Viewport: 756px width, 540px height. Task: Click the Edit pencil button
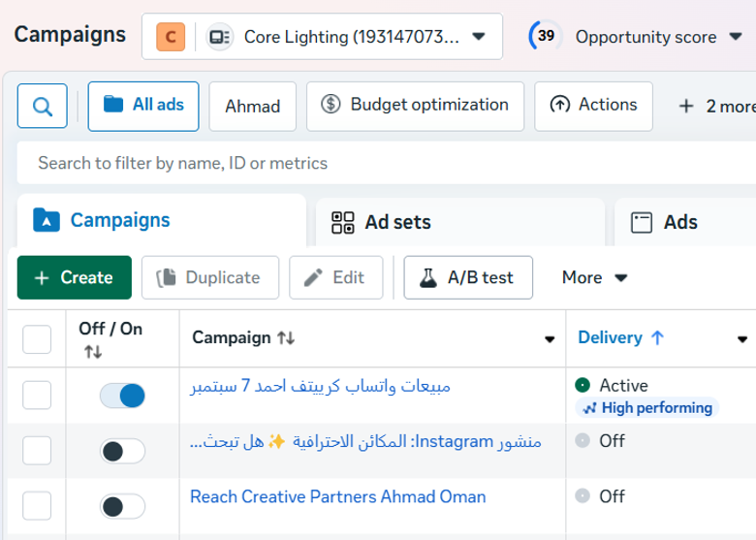(x=336, y=277)
